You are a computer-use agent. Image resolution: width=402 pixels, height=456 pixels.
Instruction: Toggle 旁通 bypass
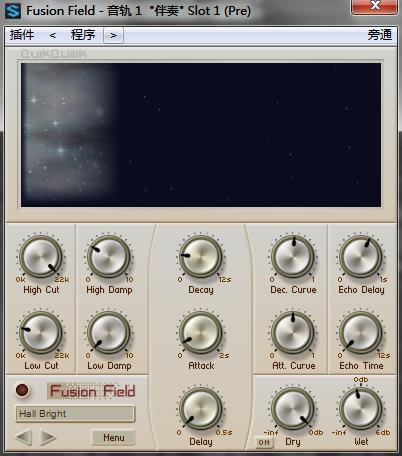pos(380,35)
